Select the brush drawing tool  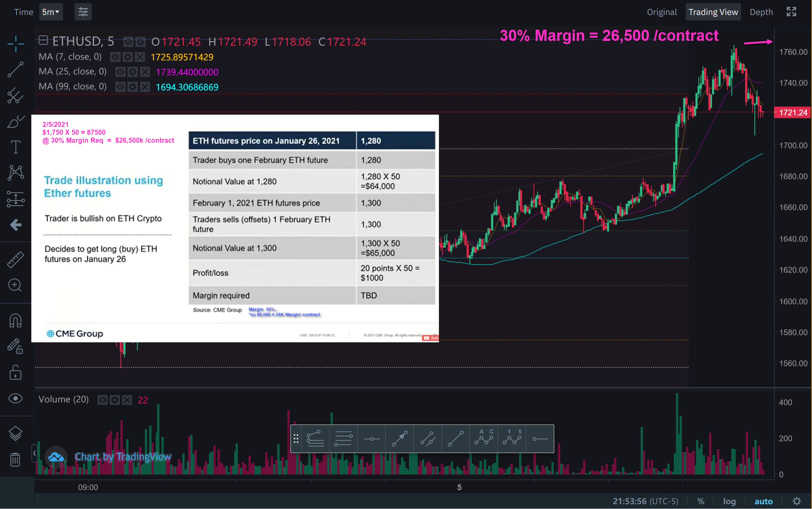pos(15,122)
